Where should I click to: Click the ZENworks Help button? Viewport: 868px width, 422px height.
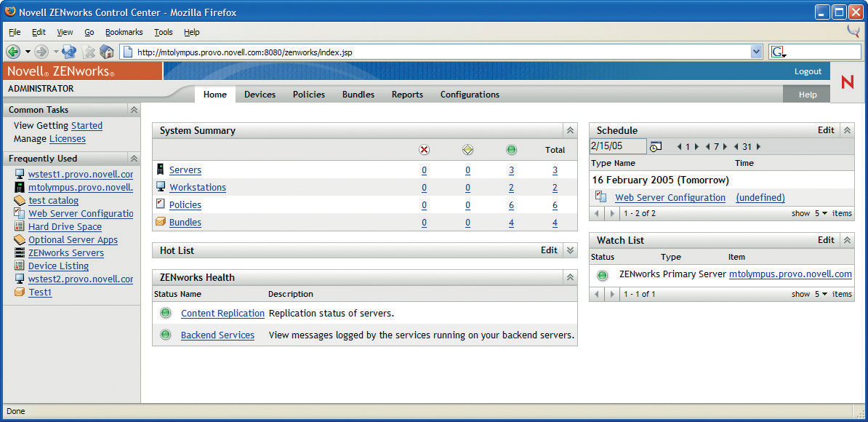pyautogui.click(x=808, y=95)
